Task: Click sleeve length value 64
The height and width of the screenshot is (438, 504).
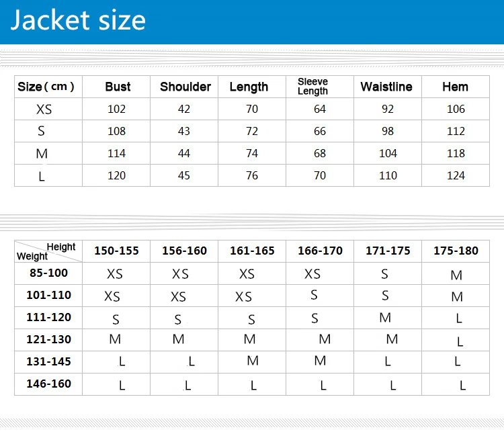Action: [x=320, y=109]
